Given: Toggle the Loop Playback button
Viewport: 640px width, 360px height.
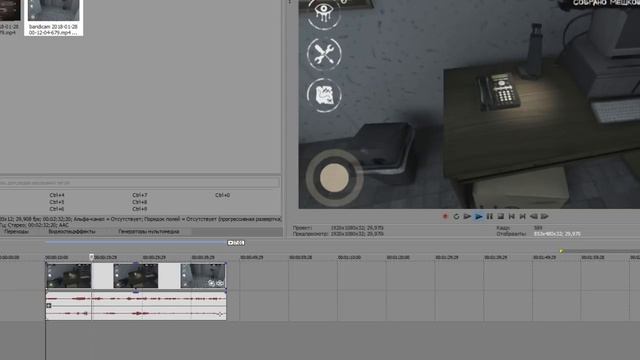Looking at the screenshot, I should (x=456, y=216).
